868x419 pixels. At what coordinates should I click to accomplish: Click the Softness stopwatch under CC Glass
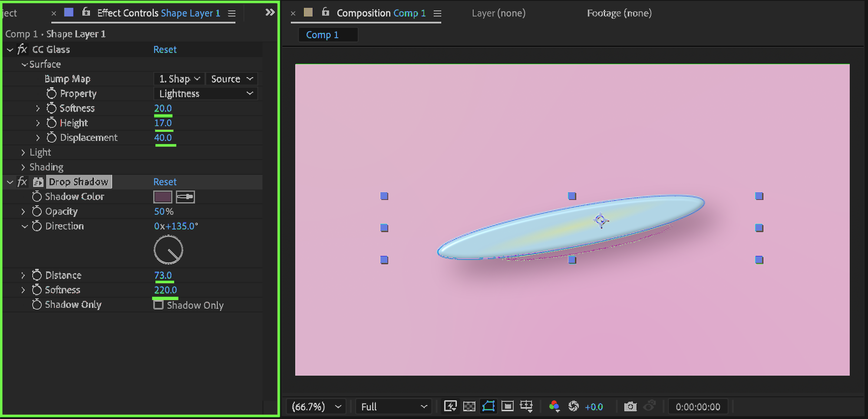tap(52, 108)
